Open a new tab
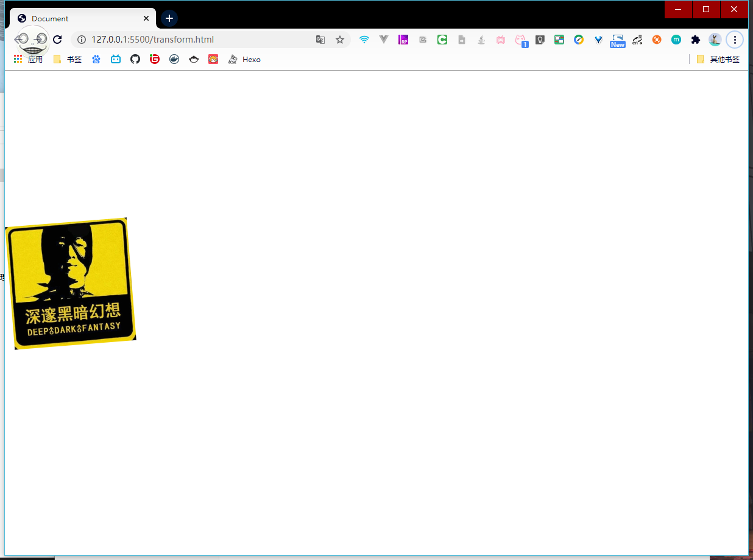This screenshot has height=560, width=753. pyautogui.click(x=169, y=18)
